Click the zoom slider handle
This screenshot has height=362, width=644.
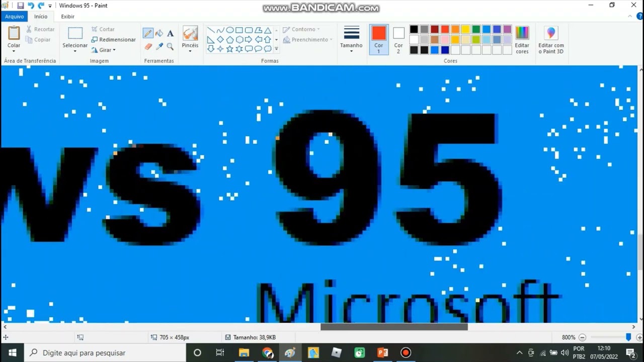coord(628,337)
